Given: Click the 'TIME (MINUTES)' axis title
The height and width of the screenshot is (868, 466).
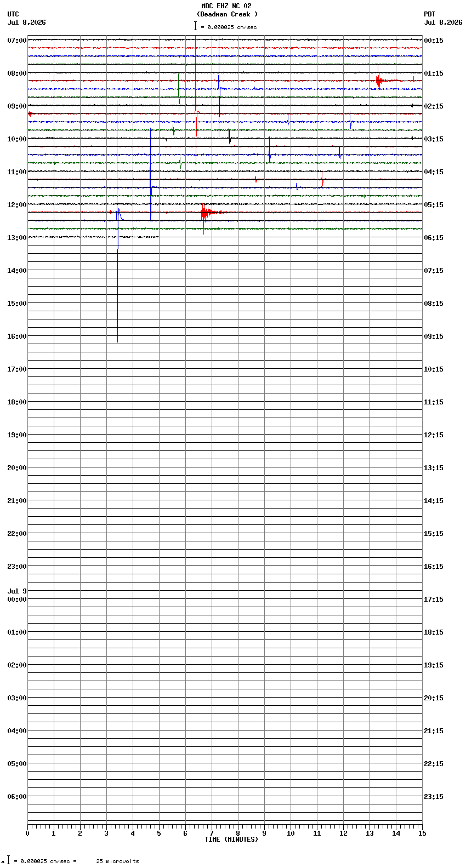Looking at the screenshot, I should pyautogui.click(x=231, y=840).
